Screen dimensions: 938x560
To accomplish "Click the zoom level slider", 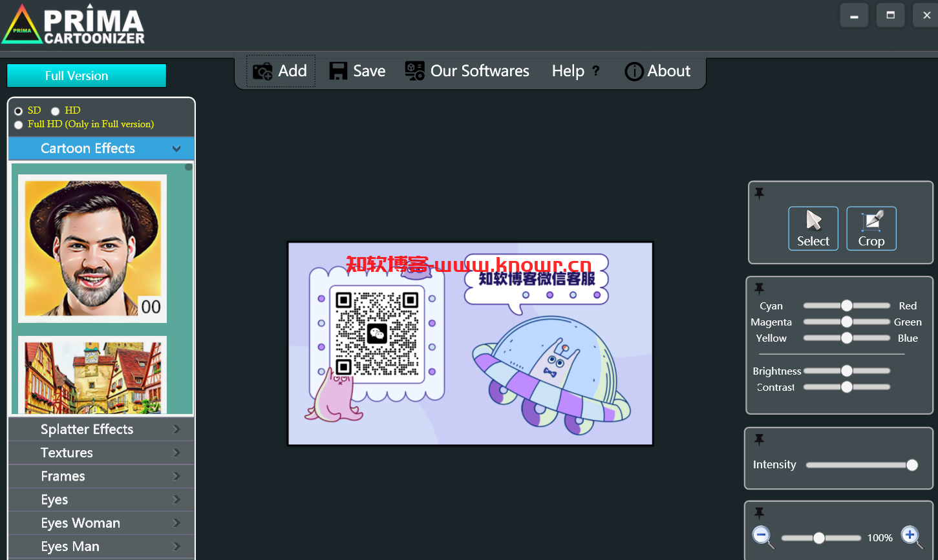I will (x=821, y=538).
